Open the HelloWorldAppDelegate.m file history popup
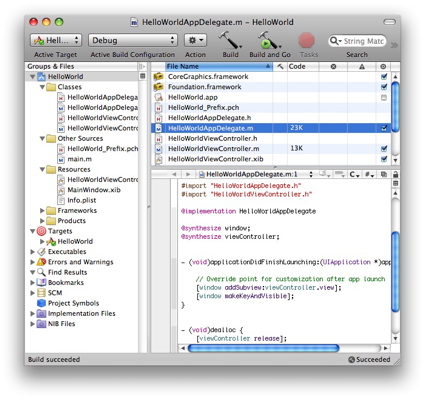This screenshot has height=399, width=425. (256, 174)
